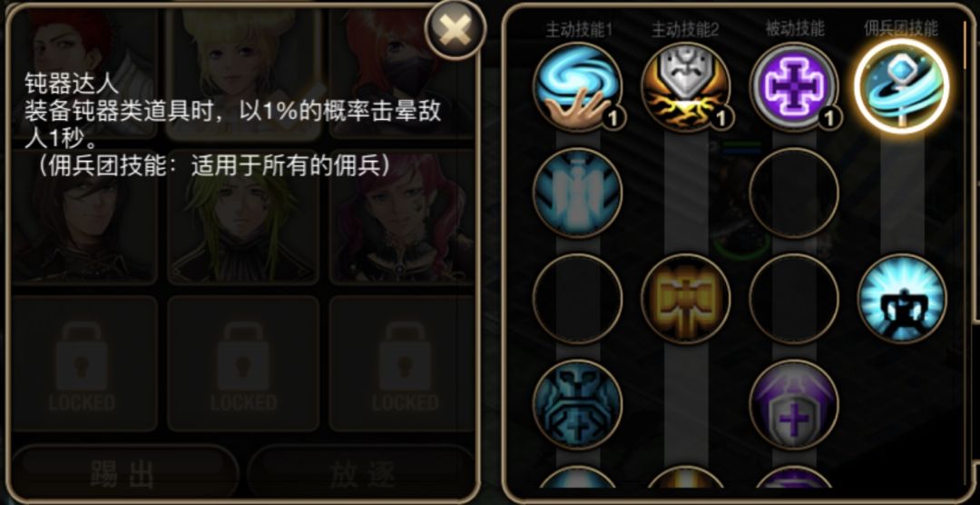Click the empty 主动技能1 slot in third row
Image resolution: width=980 pixels, height=505 pixels.
577,299
